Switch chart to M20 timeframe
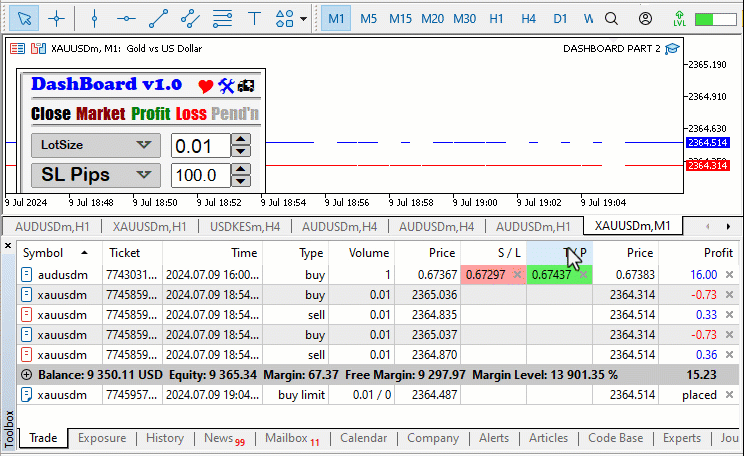Image resolution: width=744 pixels, height=456 pixels. (x=432, y=19)
